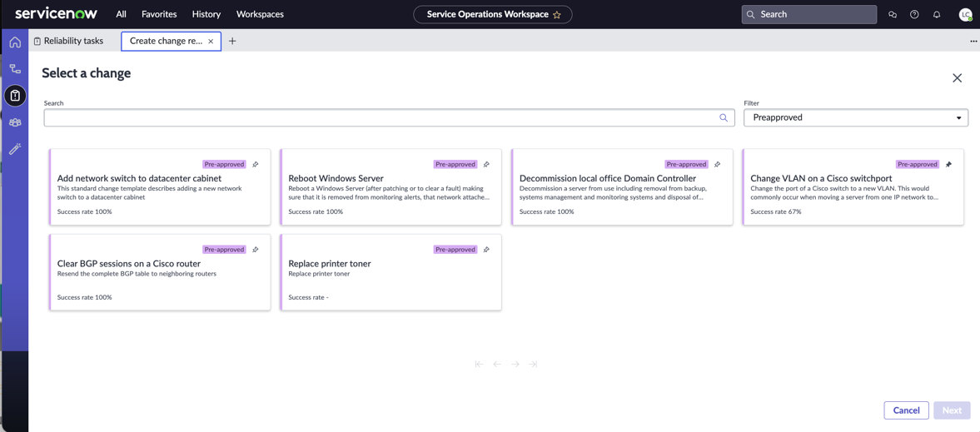Click the Cancel button

(906, 410)
